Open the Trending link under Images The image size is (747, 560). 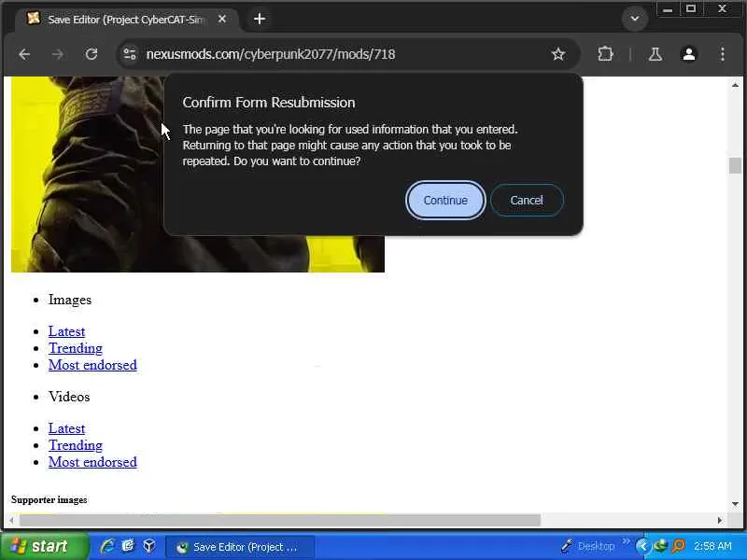(76, 348)
